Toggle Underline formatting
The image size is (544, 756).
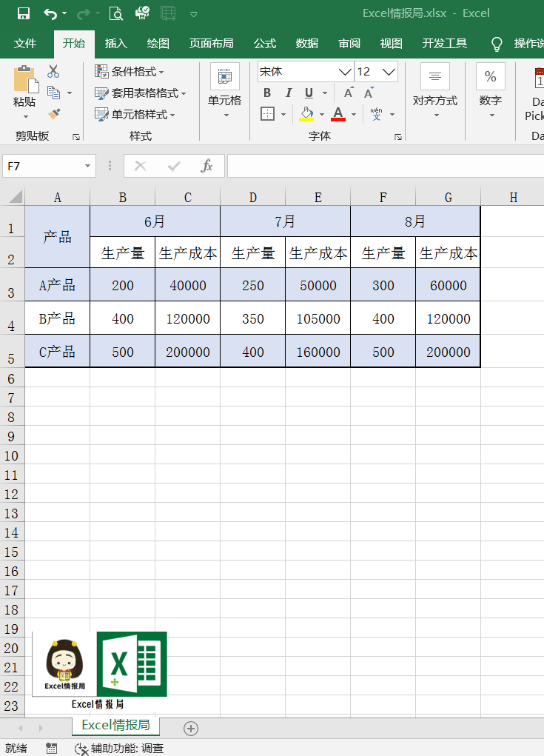pos(308,93)
